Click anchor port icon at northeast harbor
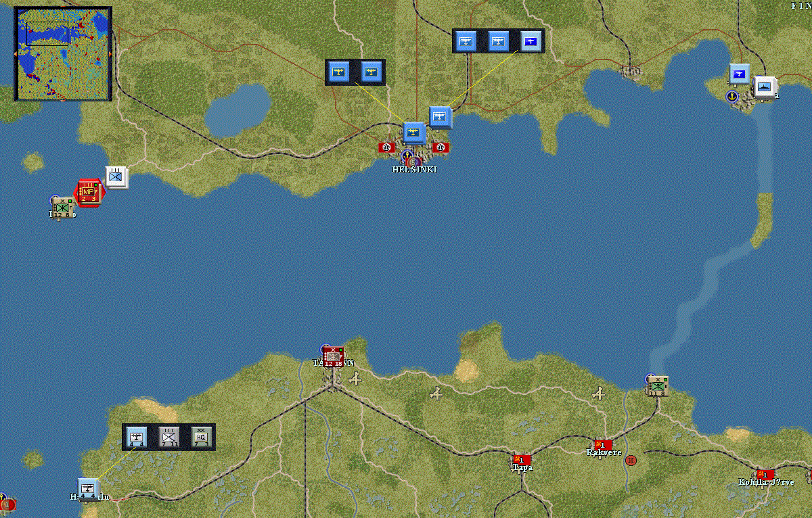The image size is (812, 518). (x=732, y=97)
